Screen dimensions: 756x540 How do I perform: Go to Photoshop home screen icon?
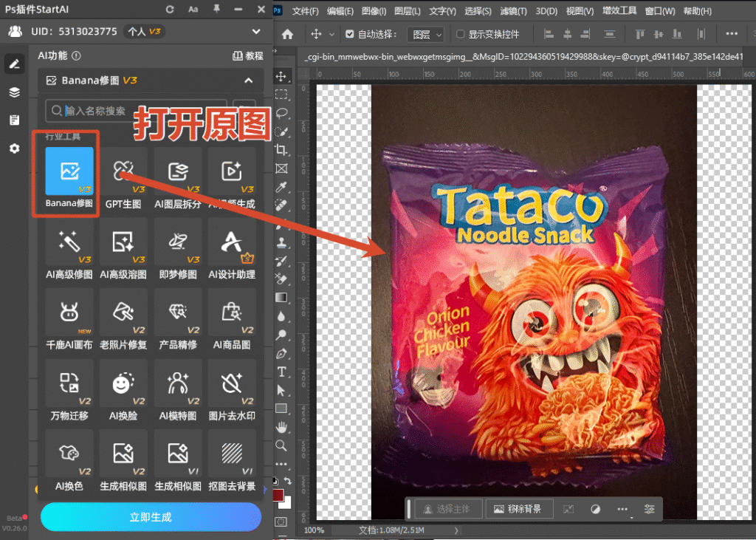coord(287,34)
